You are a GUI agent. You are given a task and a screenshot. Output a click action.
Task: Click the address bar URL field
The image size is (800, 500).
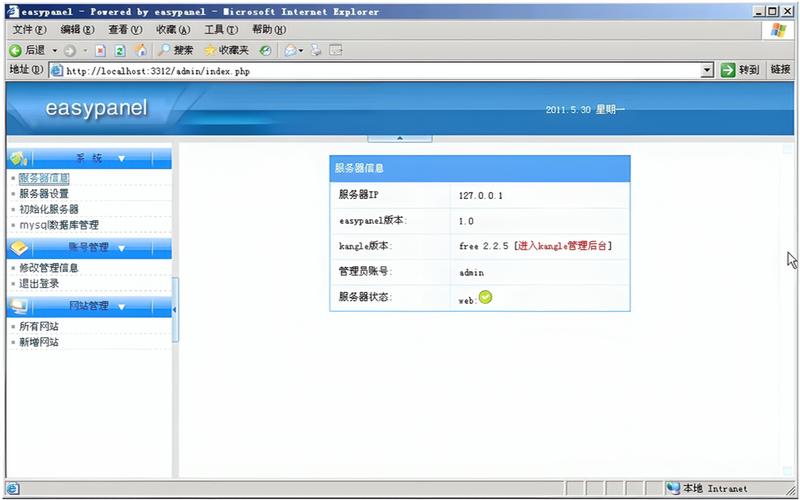pos(375,71)
